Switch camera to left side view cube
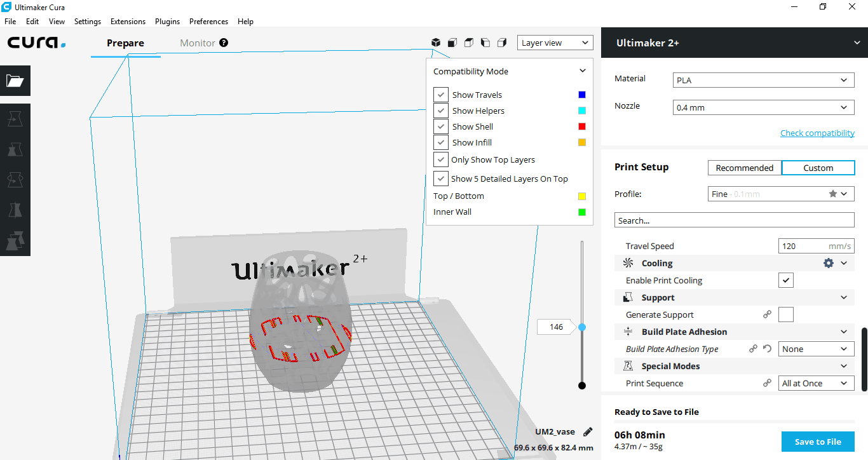Screen dimensions: 868x460 click(x=485, y=43)
